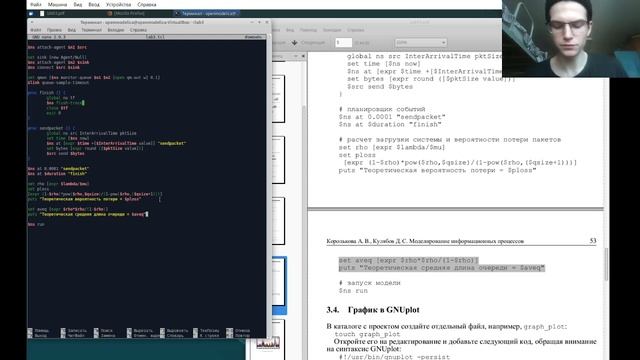Open the VirtualBox Машина menu
Image resolution: width=640 pixels, height=360 pixels.
tap(57, 4)
